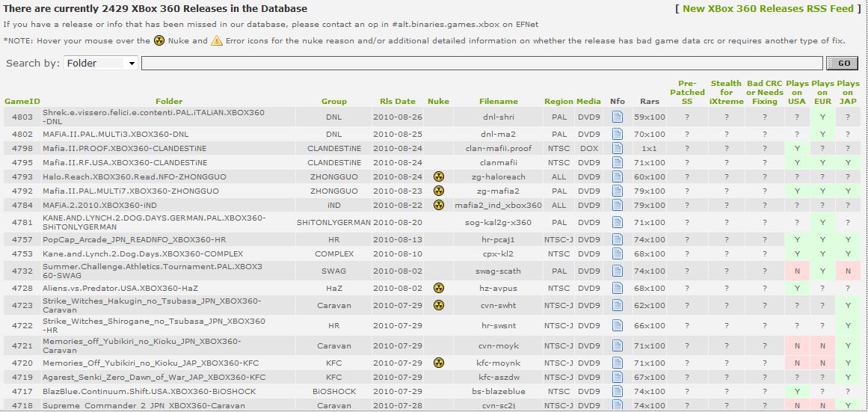Click into the search text field
The height and width of the screenshot is (412, 868).
coord(481,63)
